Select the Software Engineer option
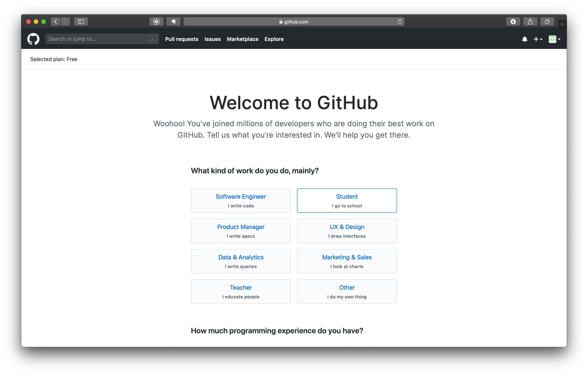This screenshot has width=588, height=375. [x=241, y=200]
